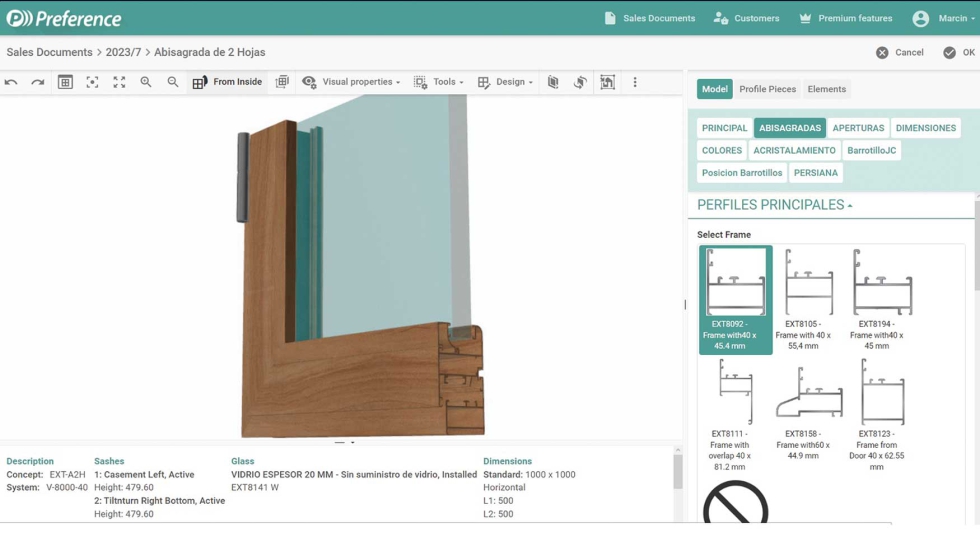Click '1: Casement Left, Active' text
This screenshot has width=980, height=560.
(144, 474)
